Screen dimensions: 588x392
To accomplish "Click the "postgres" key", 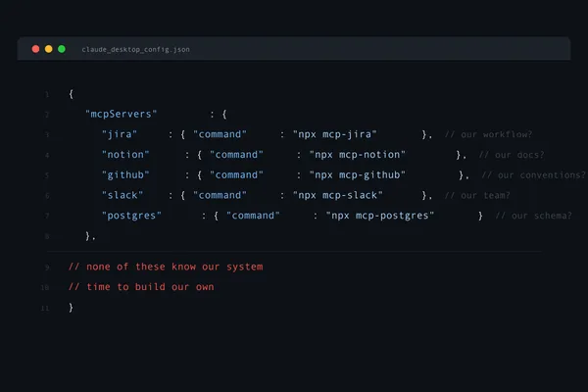I will 131,216.
